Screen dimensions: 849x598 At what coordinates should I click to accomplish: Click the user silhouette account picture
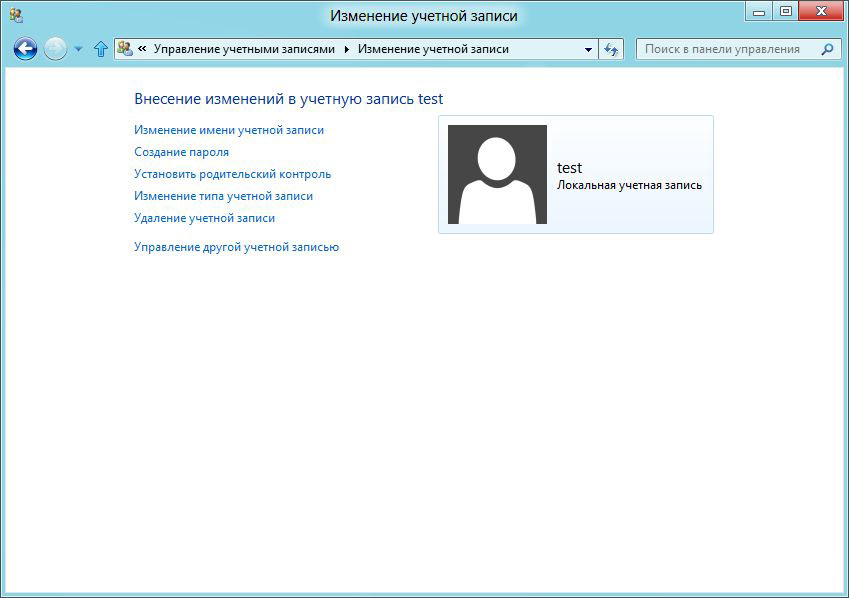click(497, 174)
